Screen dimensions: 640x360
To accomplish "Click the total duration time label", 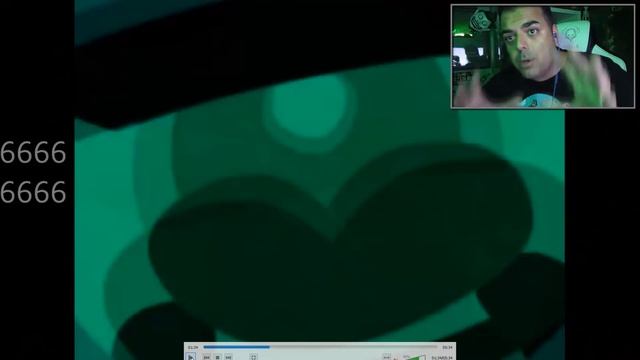I will pyautogui.click(x=447, y=347).
